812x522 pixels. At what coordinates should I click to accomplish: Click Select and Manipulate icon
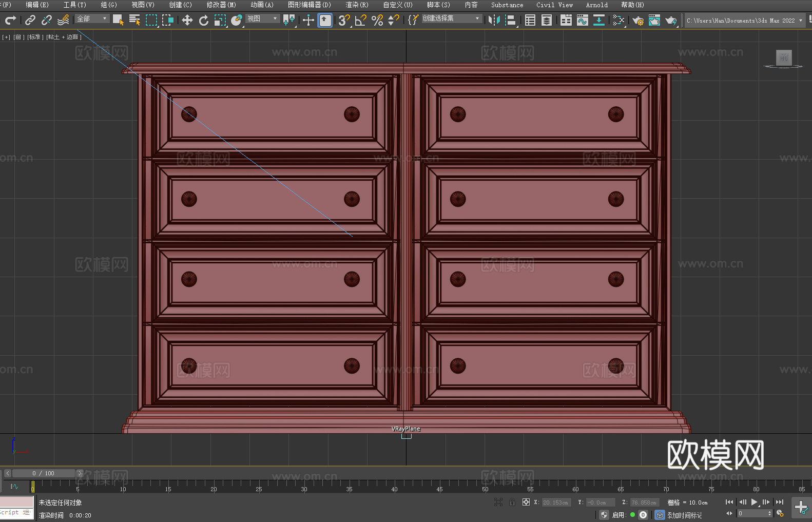click(x=308, y=20)
